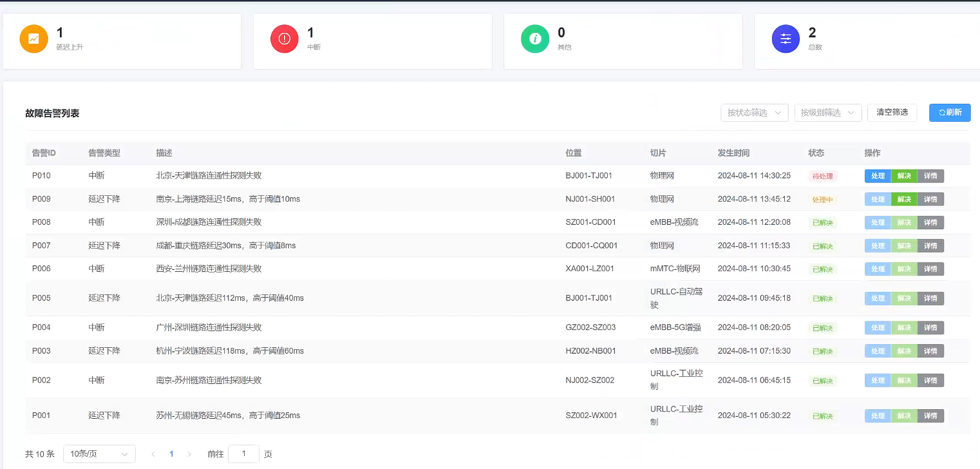The width and height of the screenshot is (980, 469).
Task: Click the 刷新 refresh button
Action: point(950,113)
